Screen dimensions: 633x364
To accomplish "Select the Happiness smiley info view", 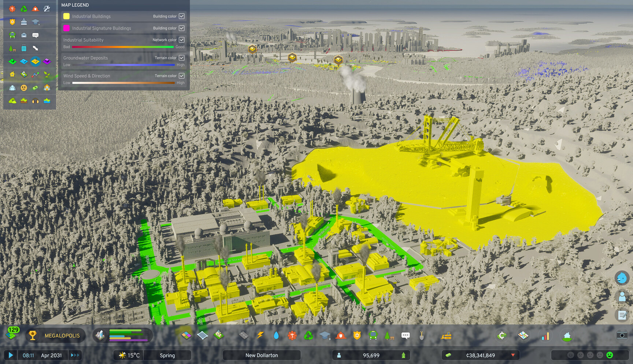I will (24, 88).
